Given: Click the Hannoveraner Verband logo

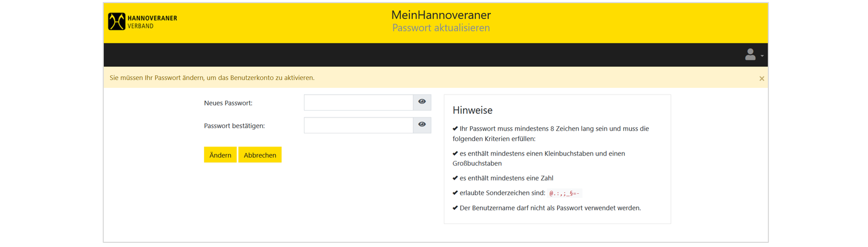Looking at the screenshot, I should 142,21.
